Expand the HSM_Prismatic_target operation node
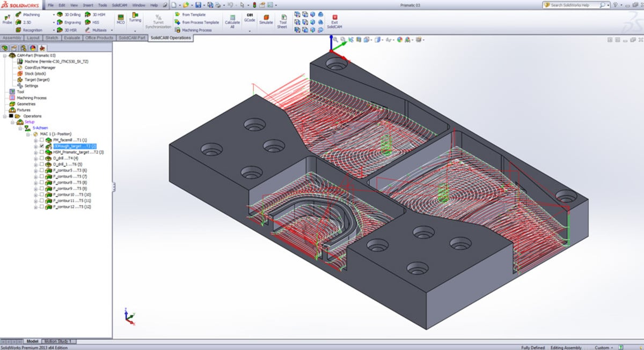This screenshot has width=644, height=350. tap(36, 152)
